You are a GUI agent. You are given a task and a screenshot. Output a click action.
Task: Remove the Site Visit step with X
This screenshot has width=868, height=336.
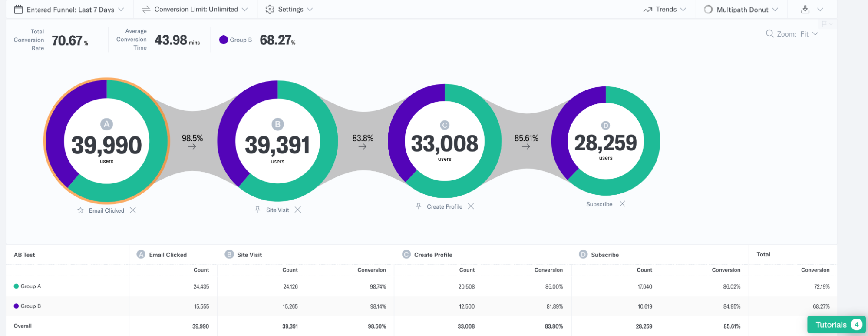(x=298, y=210)
